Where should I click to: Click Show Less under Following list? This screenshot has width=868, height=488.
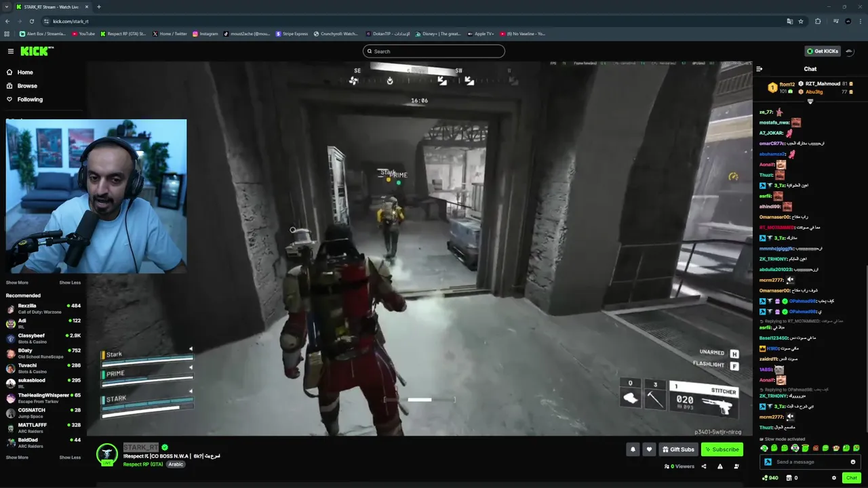[x=70, y=283]
